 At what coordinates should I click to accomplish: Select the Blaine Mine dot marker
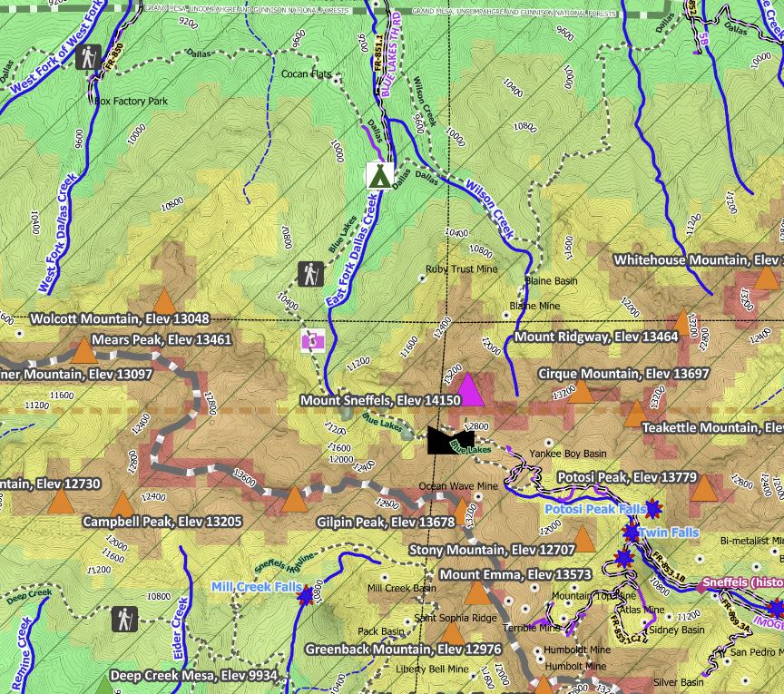click(x=506, y=316)
